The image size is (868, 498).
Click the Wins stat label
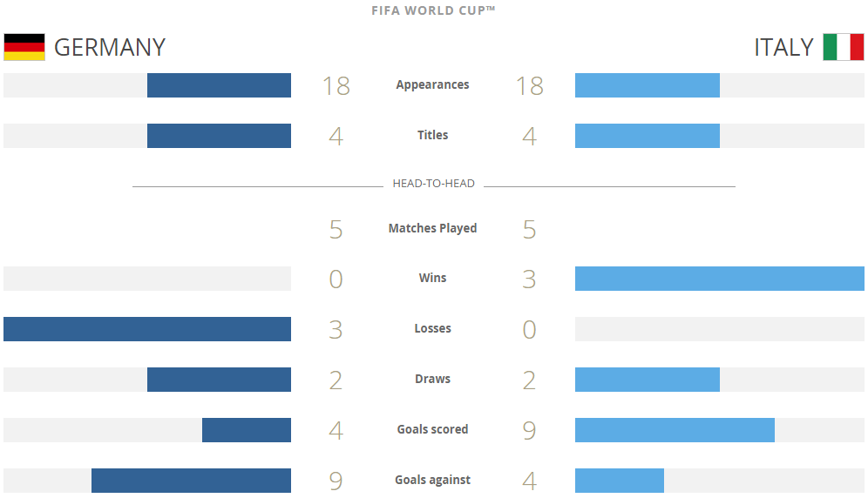tap(432, 278)
